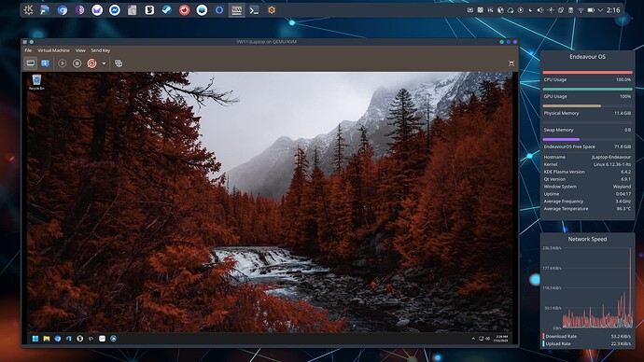Launch Steam from the top panel
Image resolution: width=644 pixels, height=362 pixels.
point(167,10)
